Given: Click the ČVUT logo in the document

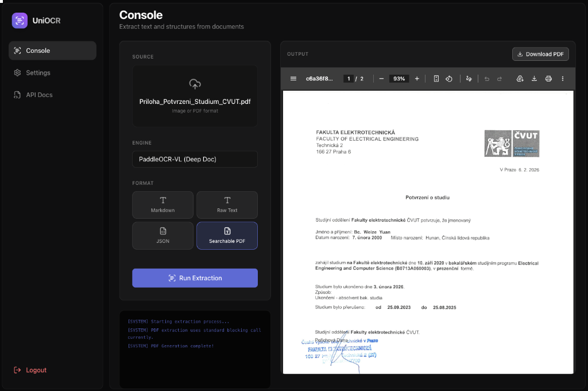Looking at the screenshot, I should (x=512, y=144).
